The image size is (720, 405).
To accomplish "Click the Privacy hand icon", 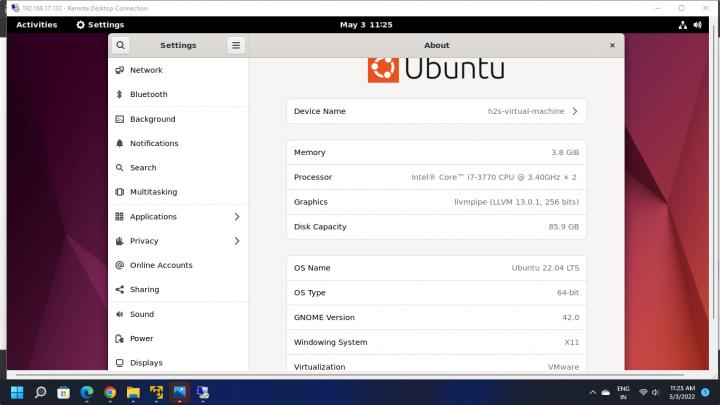I will coord(119,241).
